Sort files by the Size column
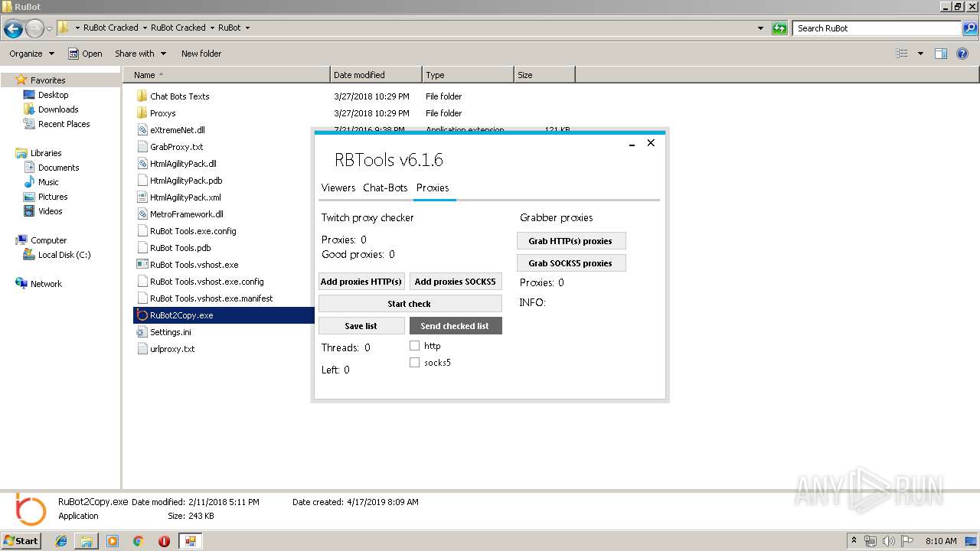980x551 pixels. coord(544,75)
